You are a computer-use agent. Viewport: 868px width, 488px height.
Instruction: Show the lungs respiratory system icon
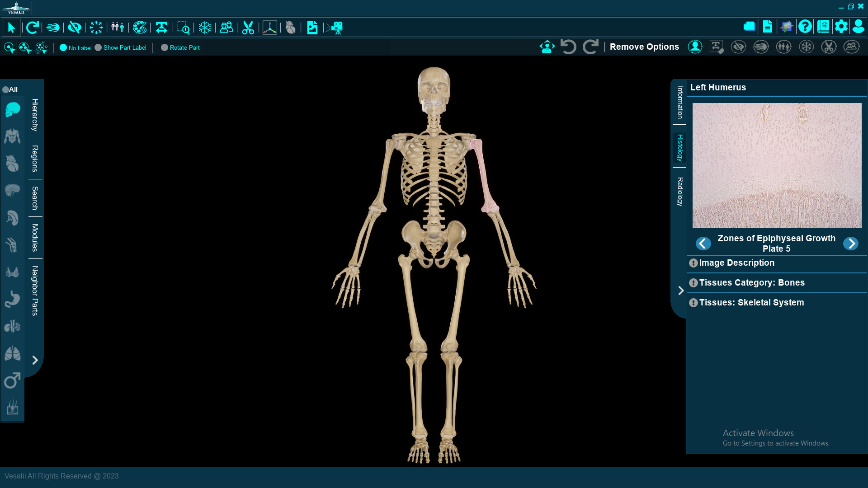pos(12,353)
